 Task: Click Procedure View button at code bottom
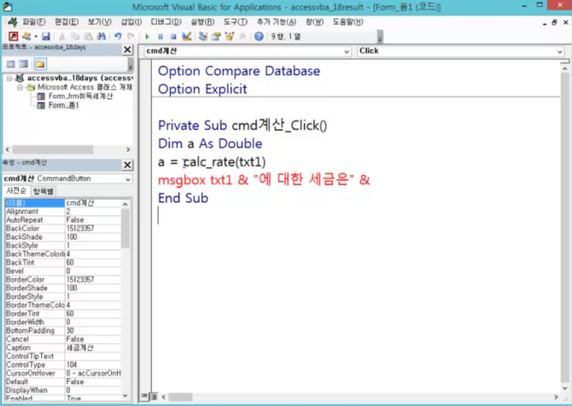click(144, 396)
